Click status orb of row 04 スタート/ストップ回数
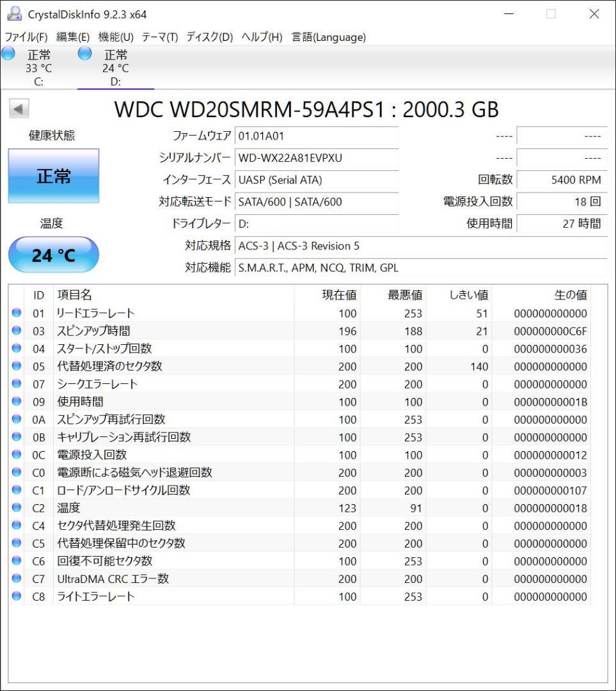This screenshot has height=691, width=616. (17, 347)
